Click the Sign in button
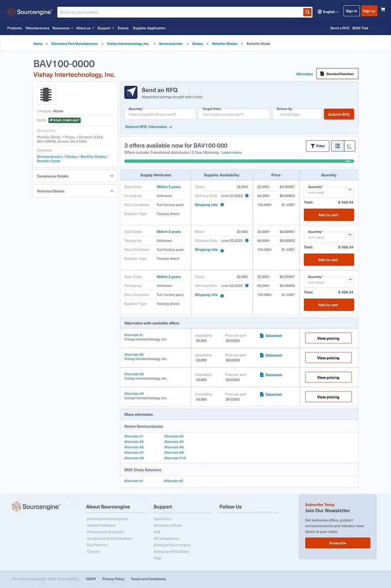The image size is (391, 588). tap(351, 11)
